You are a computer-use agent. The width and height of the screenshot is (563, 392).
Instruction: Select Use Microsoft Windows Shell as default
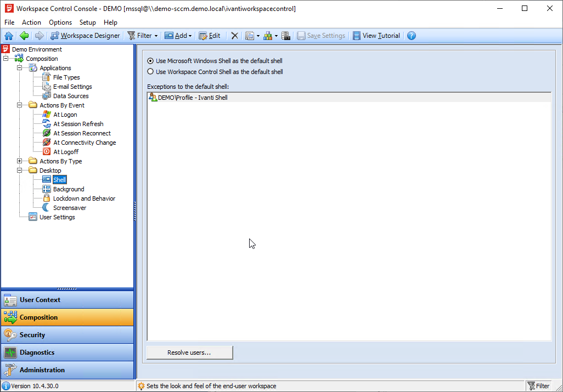150,61
